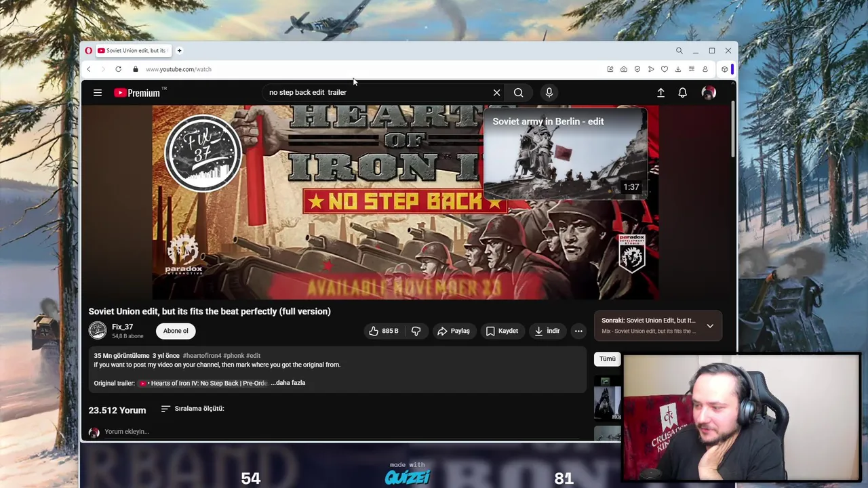Expand the Sonraki mix playlist chevron

710,326
